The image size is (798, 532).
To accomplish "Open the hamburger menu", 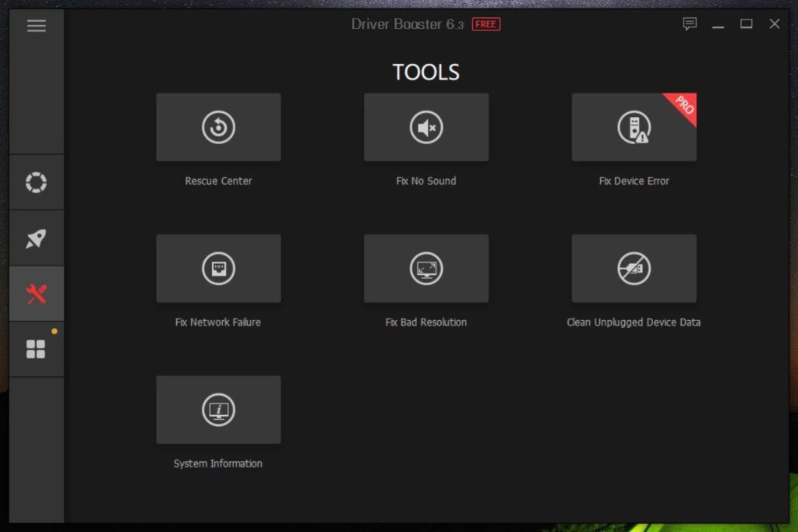I will click(36, 26).
